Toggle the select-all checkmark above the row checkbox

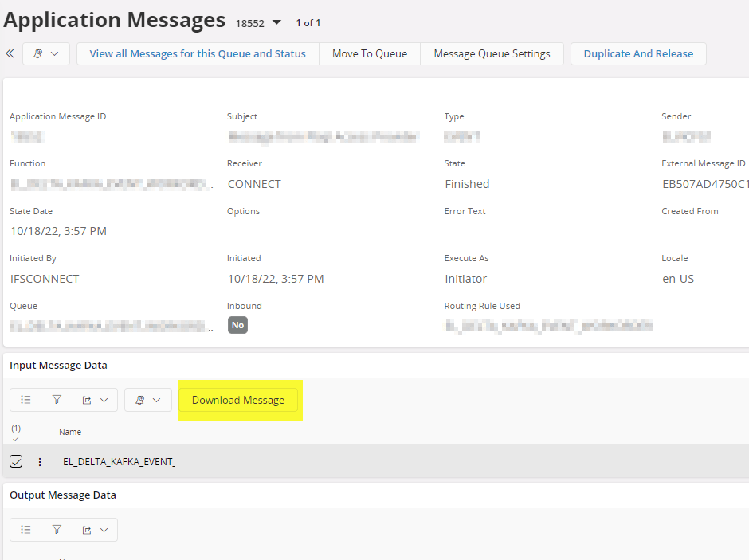coord(16,438)
